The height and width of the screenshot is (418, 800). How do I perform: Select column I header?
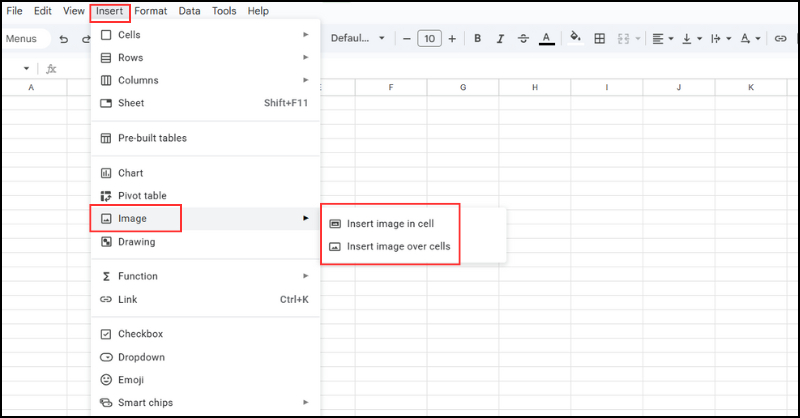(x=607, y=87)
